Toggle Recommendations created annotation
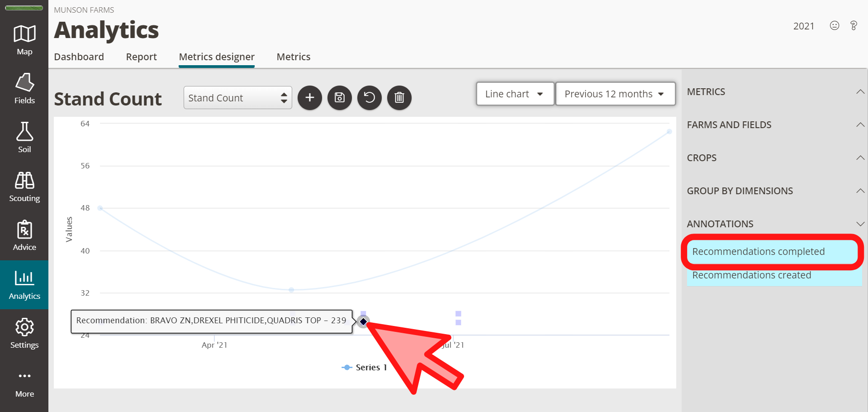Screen dimensions: 868x412 tap(774, 275)
